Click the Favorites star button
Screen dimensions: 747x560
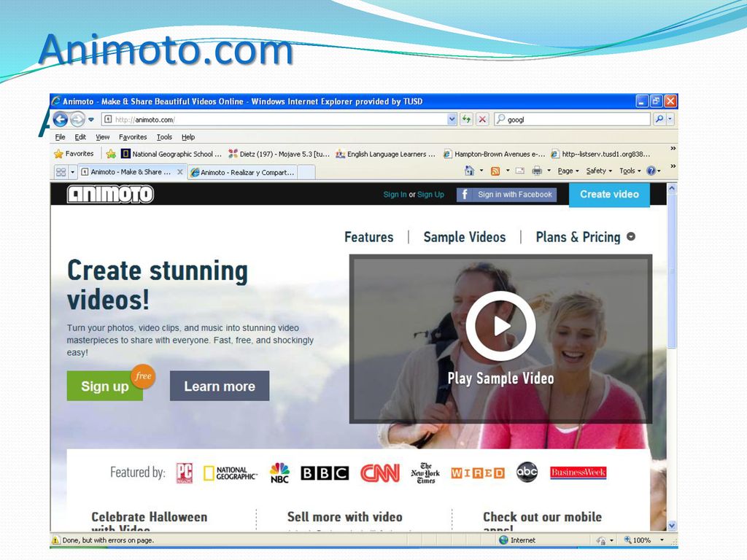pos(74,154)
